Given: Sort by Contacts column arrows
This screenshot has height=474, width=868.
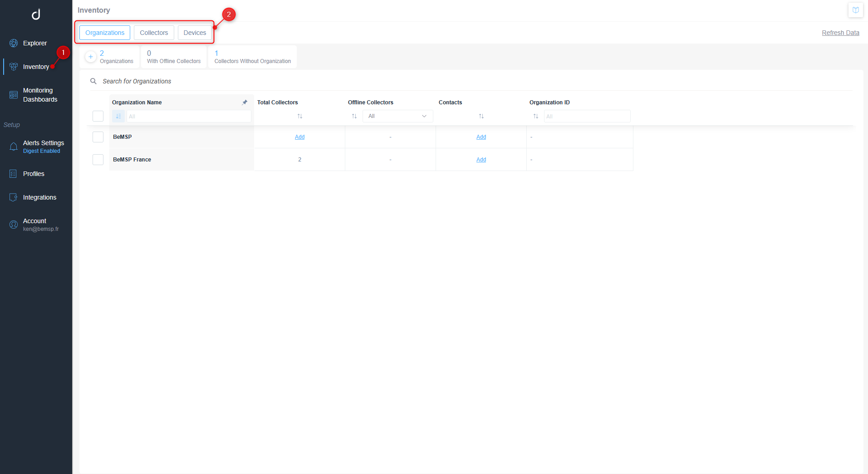Looking at the screenshot, I should (481, 116).
